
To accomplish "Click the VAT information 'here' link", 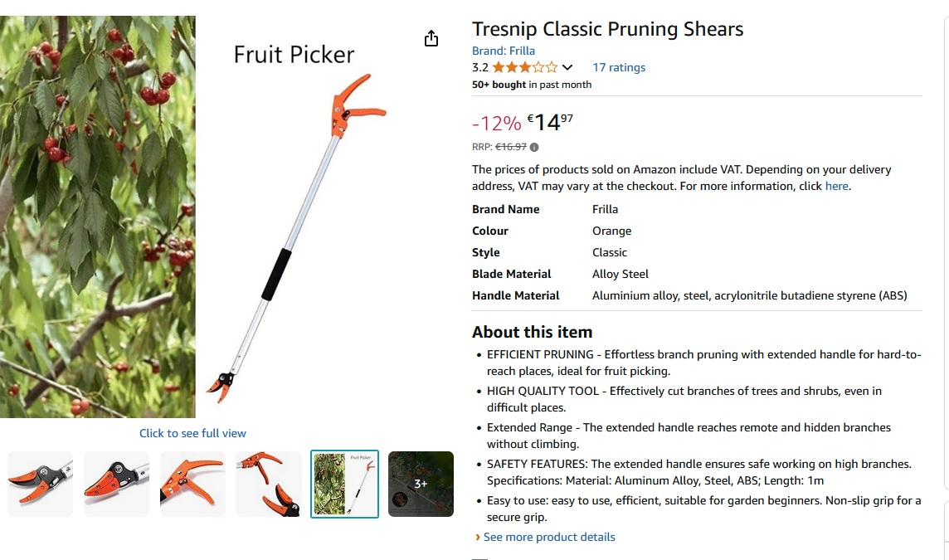I will pyautogui.click(x=836, y=186).
